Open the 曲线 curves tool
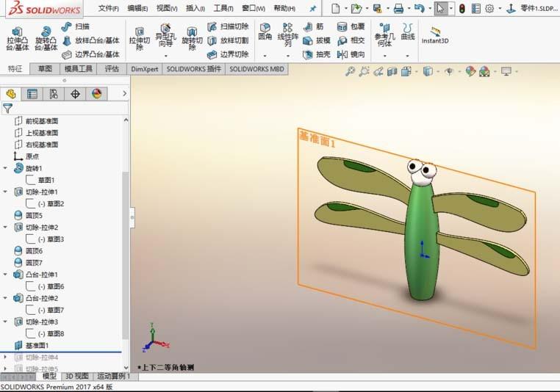Viewport: 560px width, 392px height. 407,31
